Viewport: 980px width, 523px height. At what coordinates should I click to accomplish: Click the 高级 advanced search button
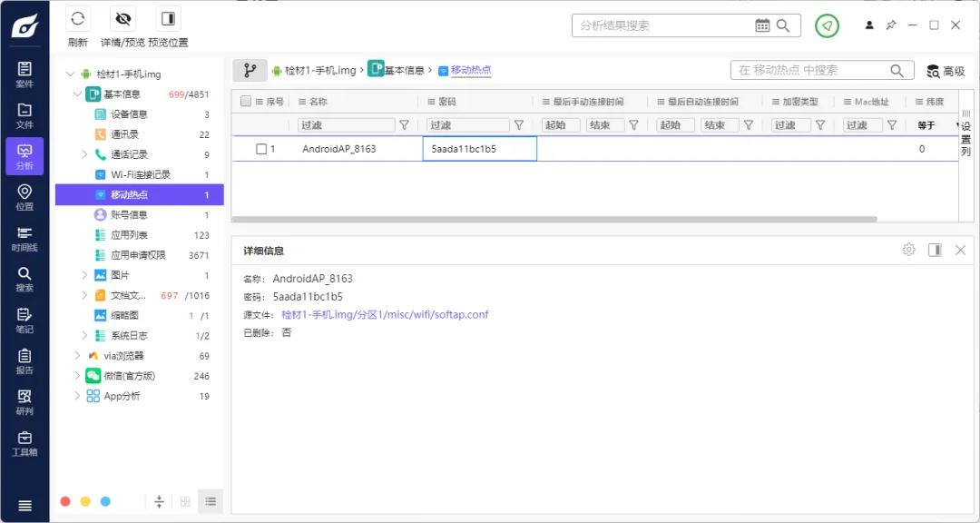[946, 71]
